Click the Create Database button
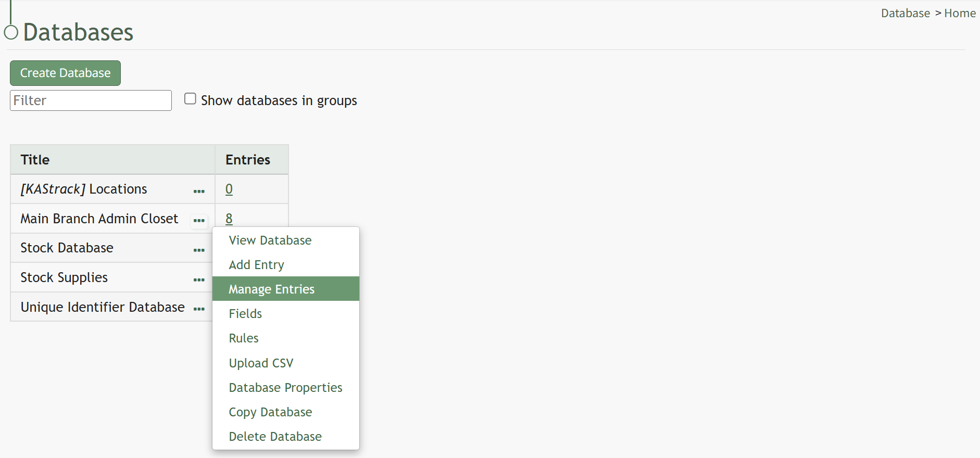The height and width of the screenshot is (458, 980). 65,73
